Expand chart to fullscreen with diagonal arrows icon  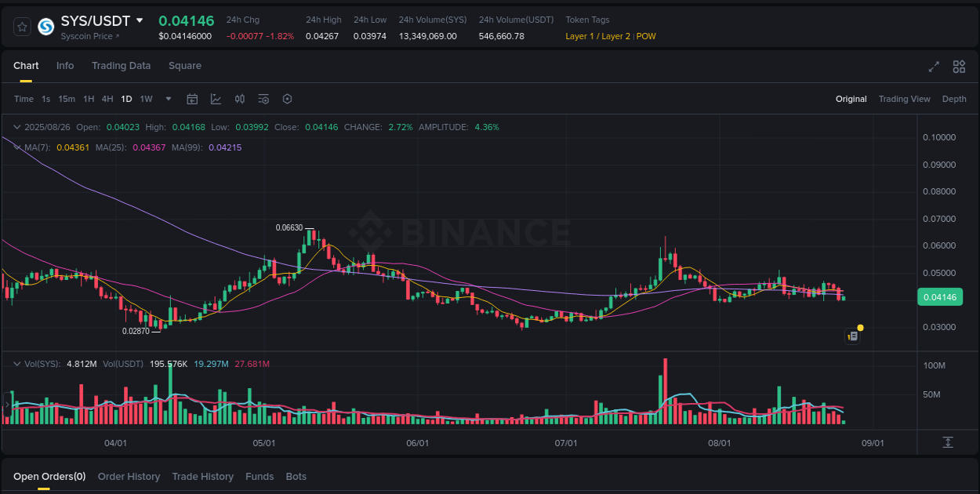pyautogui.click(x=933, y=67)
